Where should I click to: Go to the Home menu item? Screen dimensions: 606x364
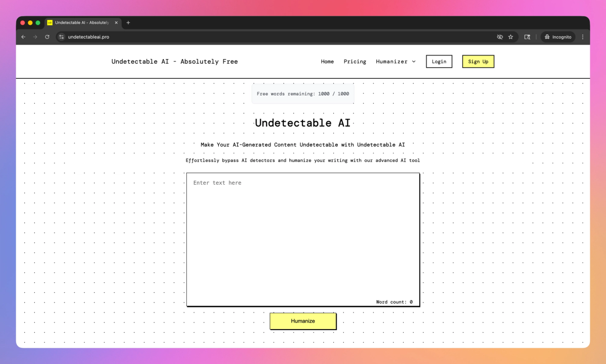pyautogui.click(x=327, y=62)
